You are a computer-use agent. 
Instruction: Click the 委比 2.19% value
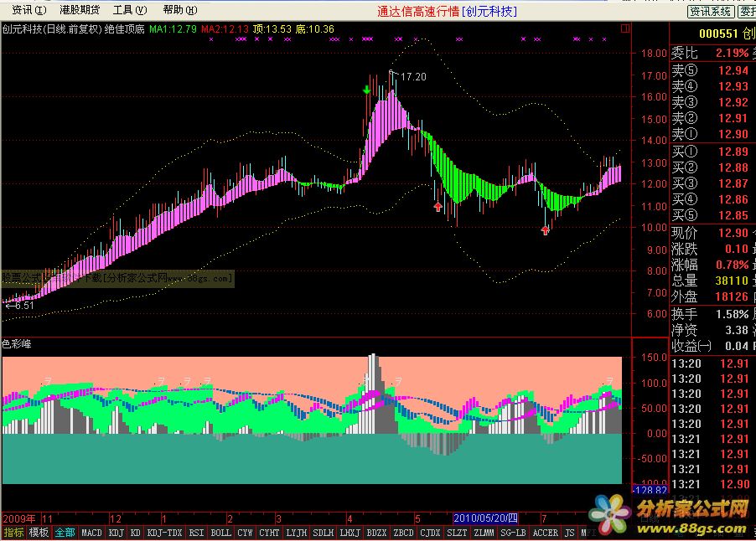(x=732, y=53)
